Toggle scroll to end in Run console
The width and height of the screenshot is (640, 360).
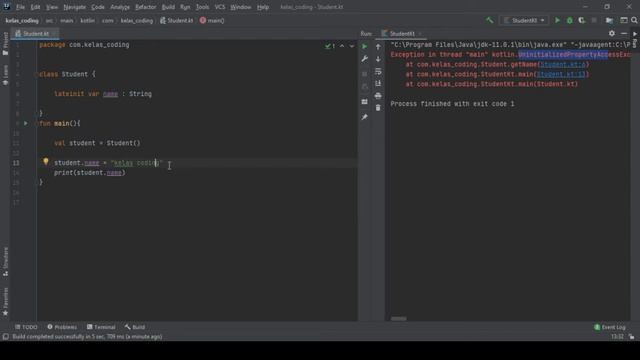pyautogui.click(x=378, y=83)
